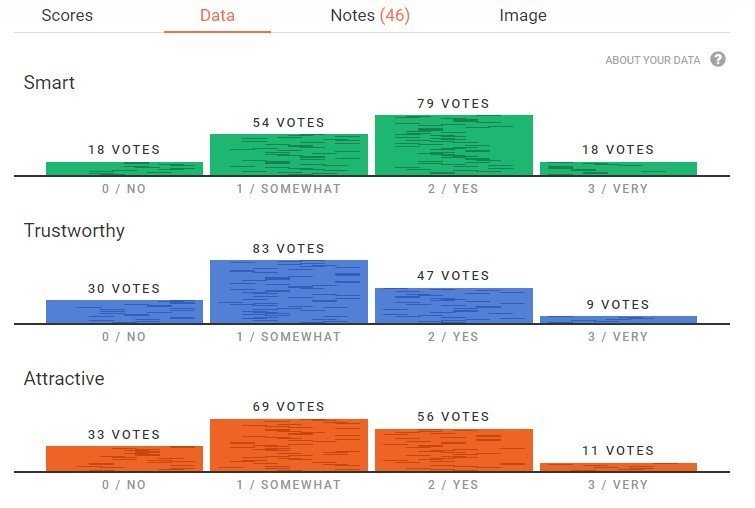The image size is (755, 508).
Task: Click the help question mark icon
Action: (718, 60)
